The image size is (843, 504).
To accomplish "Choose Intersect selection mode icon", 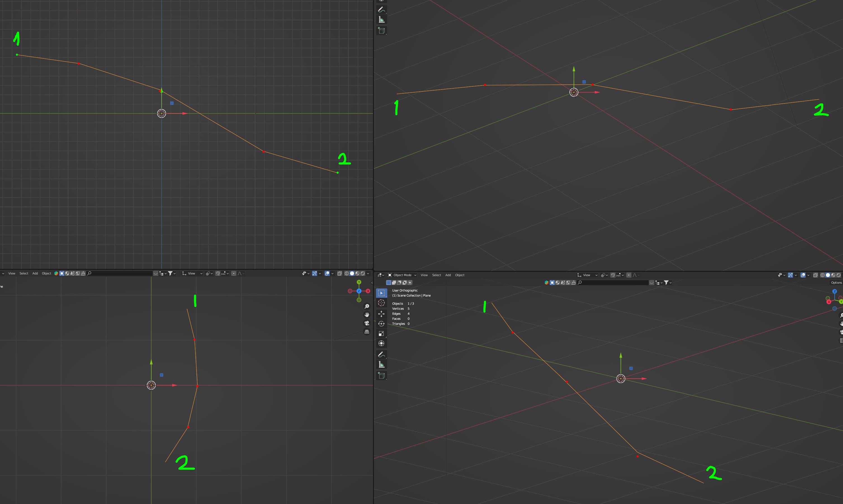I will [410, 283].
